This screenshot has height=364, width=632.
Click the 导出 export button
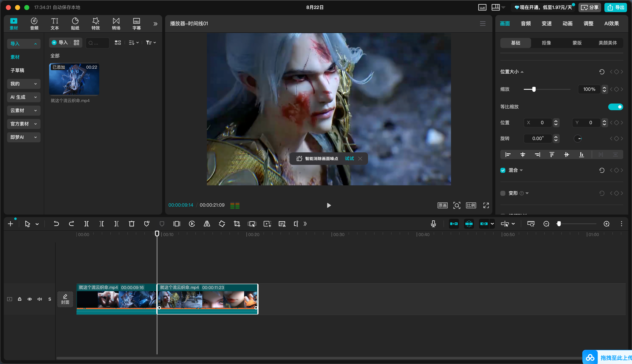(x=615, y=8)
